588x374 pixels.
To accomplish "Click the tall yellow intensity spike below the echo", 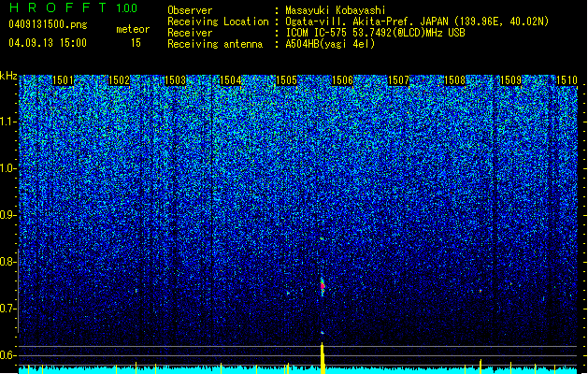I will click(322, 358).
